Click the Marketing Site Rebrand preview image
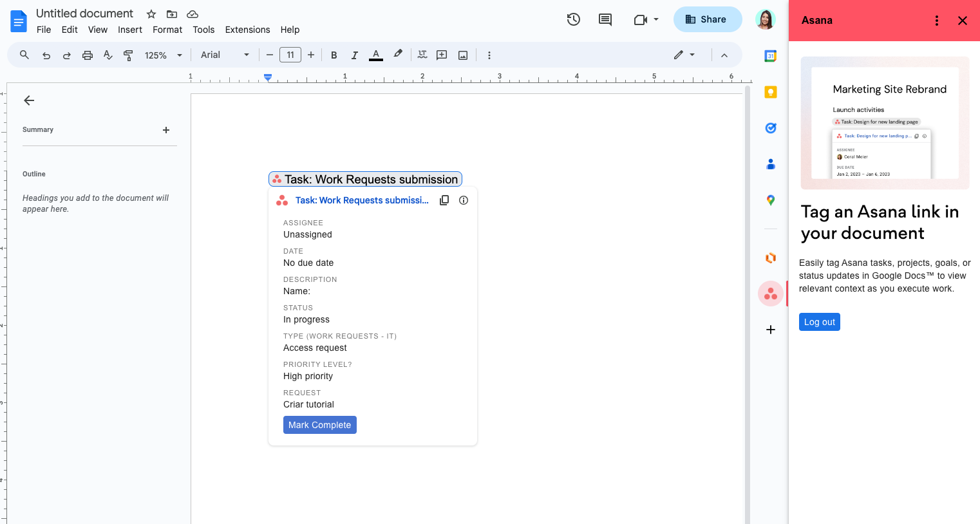 point(885,123)
